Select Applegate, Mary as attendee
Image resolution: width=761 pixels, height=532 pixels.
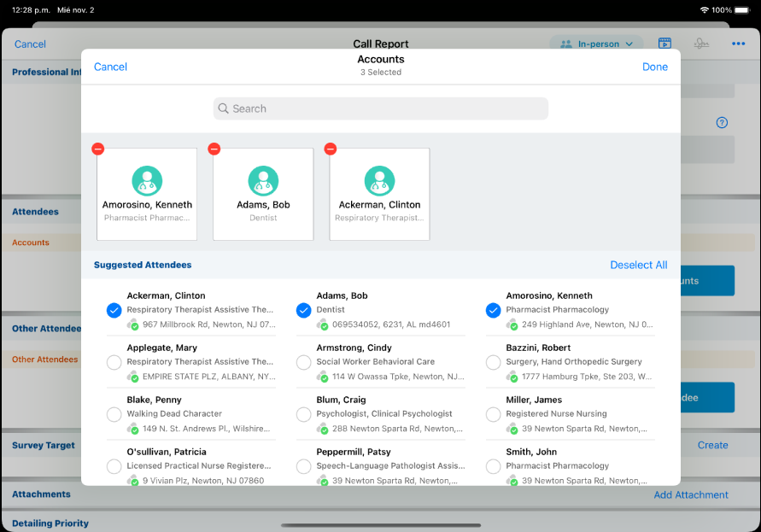click(114, 363)
